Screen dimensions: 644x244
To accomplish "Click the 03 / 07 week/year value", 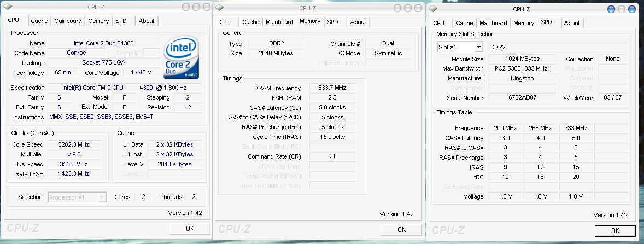I will tap(613, 98).
